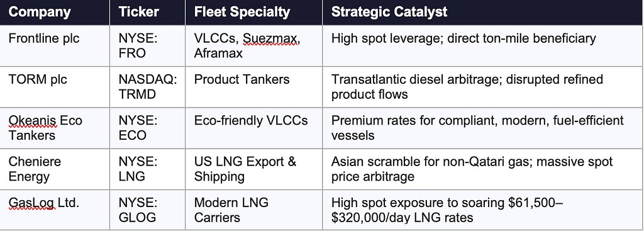
Task: Select the Product Tankers cell
Action: pos(254,87)
